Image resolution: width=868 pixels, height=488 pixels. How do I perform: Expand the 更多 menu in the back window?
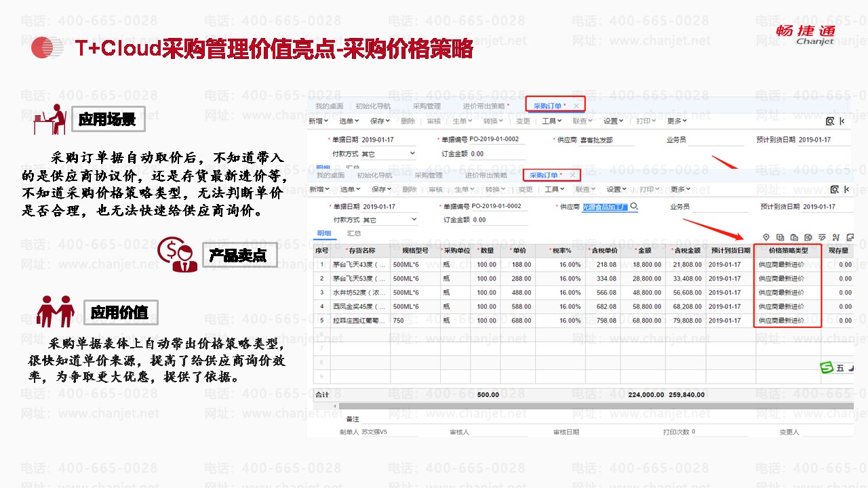pyautogui.click(x=677, y=121)
